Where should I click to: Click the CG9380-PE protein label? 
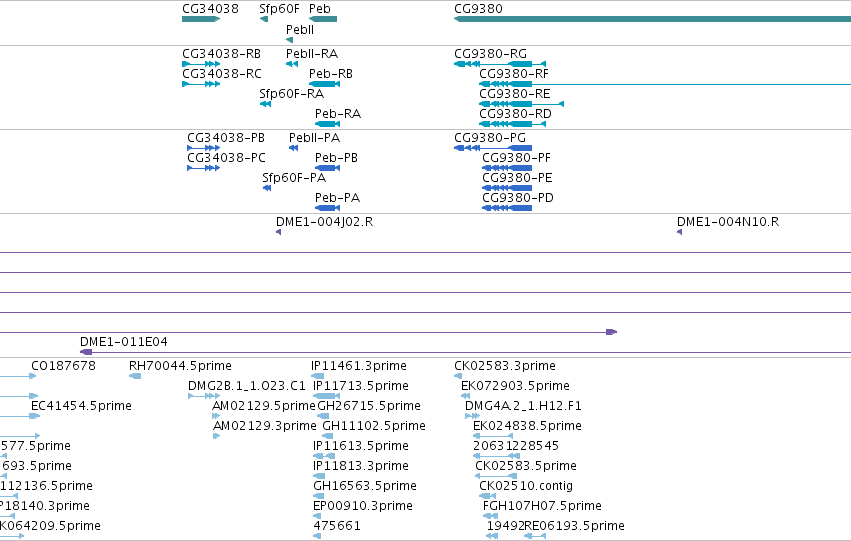(x=517, y=178)
